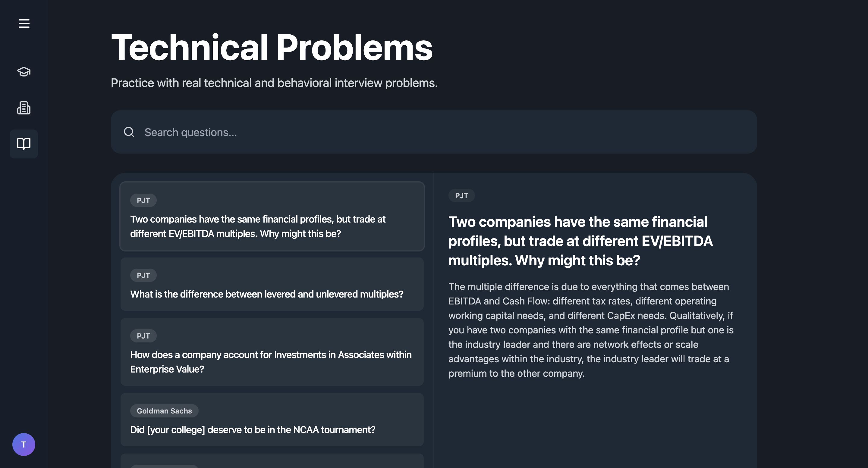Select the open book icon in the sidebar

[x=24, y=144]
